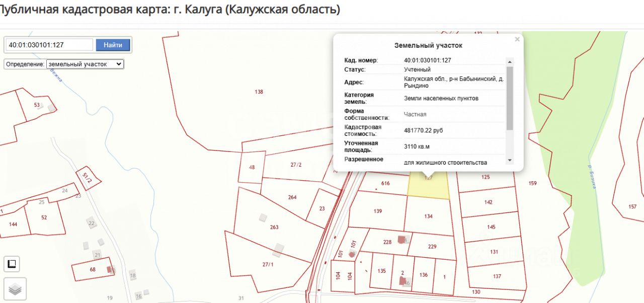This screenshot has height=303, width=644.
Task: Open the measurement ruler tool
Action: coord(12,264)
